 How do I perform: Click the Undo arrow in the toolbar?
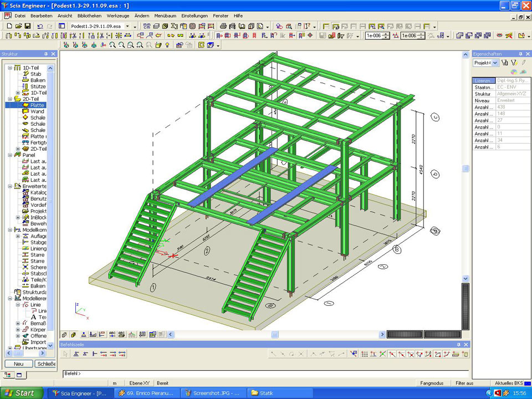(40, 26)
